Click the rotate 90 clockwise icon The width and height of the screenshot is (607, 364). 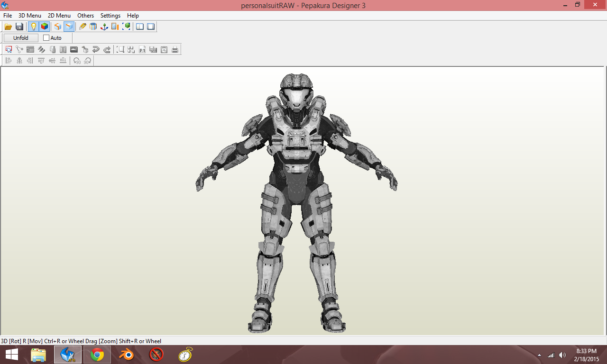[88, 61]
